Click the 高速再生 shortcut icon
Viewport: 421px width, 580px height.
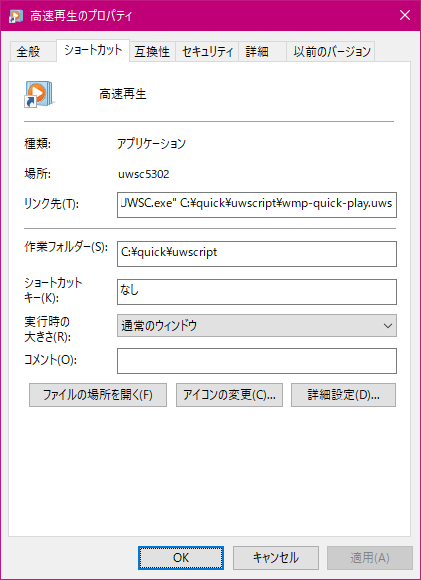tap(39, 94)
